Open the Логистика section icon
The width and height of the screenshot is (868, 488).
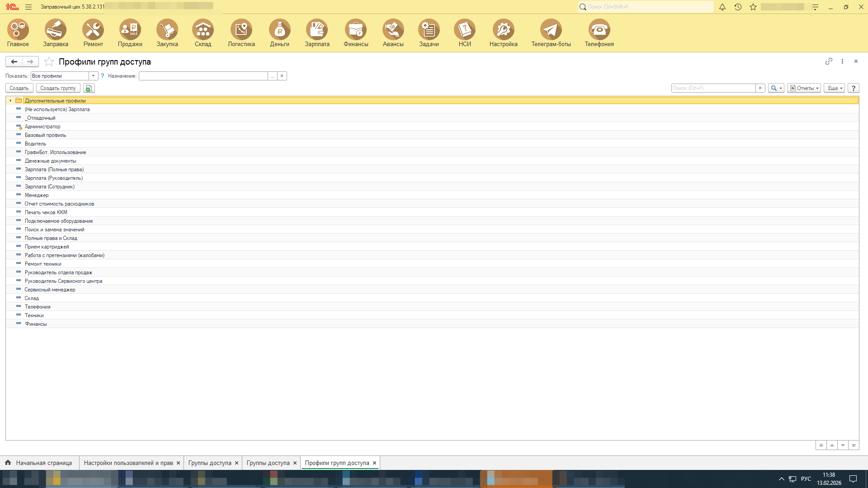[x=241, y=30]
